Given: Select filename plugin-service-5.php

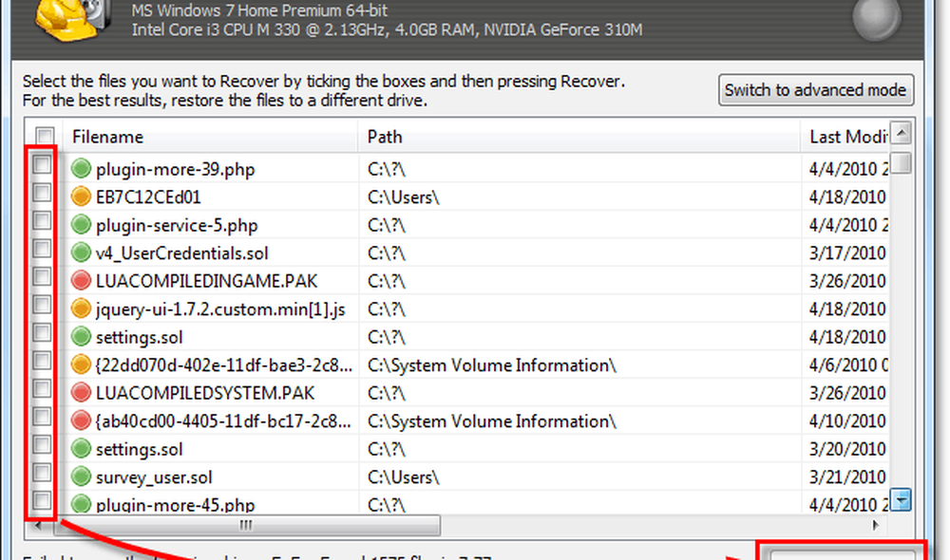Looking at the screenshot, I should click(x=177, y=225).
